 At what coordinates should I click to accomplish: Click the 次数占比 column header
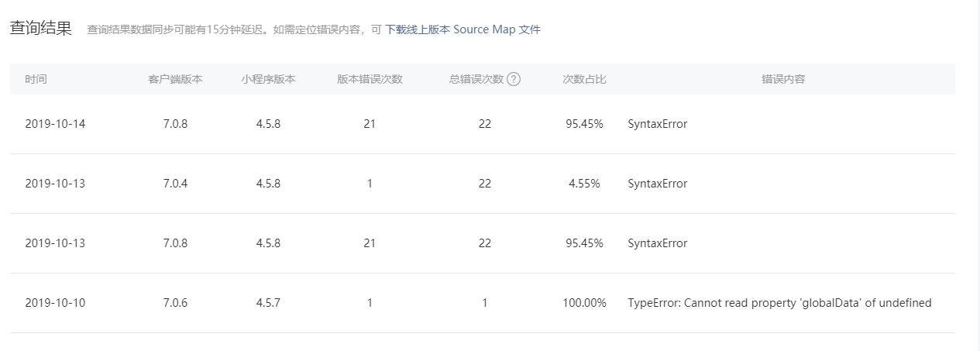pos(584,79)
